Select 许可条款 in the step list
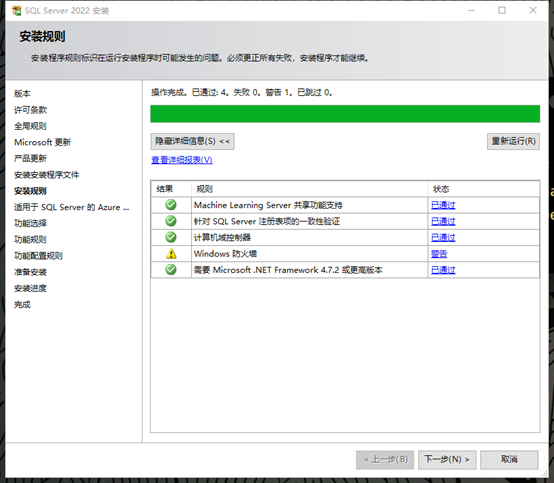The width and height of the screenshot is (554, 483). [x=30, y=110]
